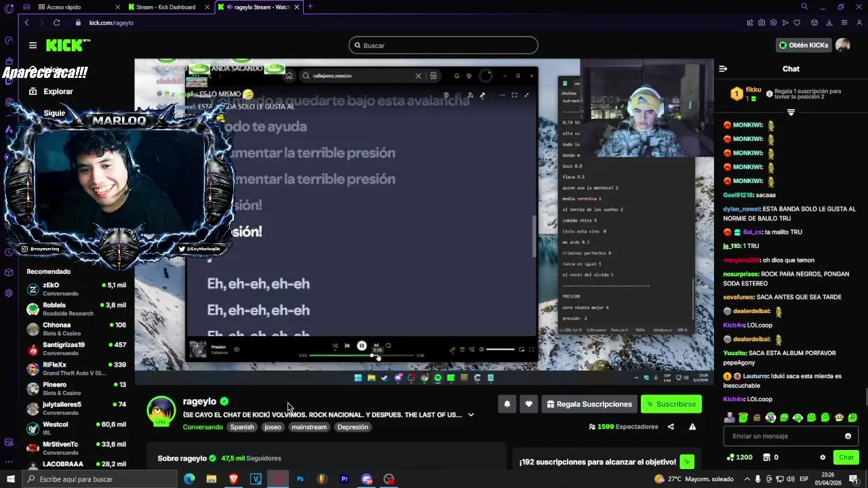This screenshot has height=488, width=868.
Task: Open the emoji picker in chat input
Action: tap(848, 436)
